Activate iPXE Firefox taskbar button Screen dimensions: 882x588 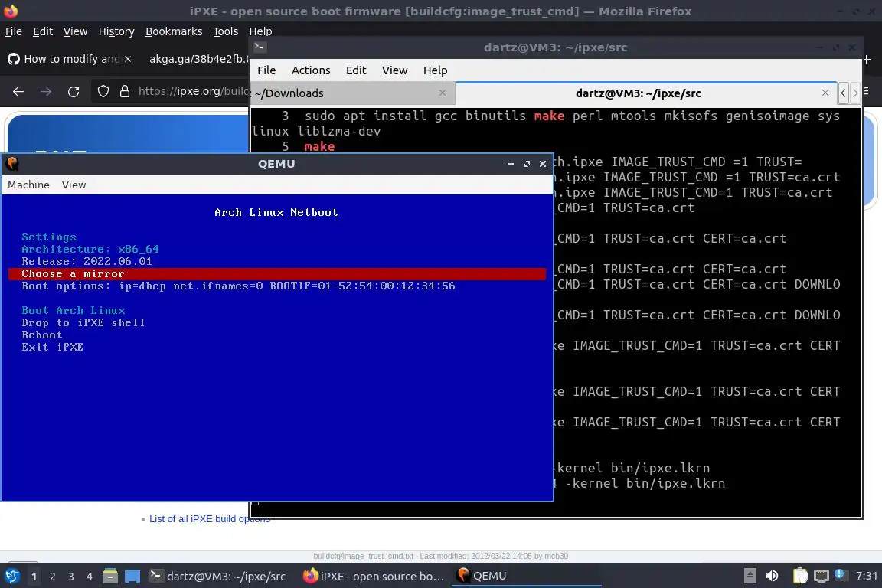374,577
